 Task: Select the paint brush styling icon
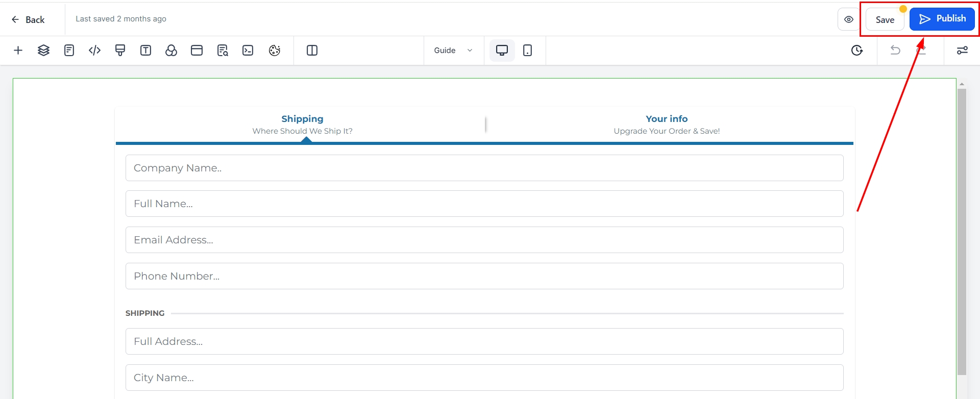coord(120,51)
